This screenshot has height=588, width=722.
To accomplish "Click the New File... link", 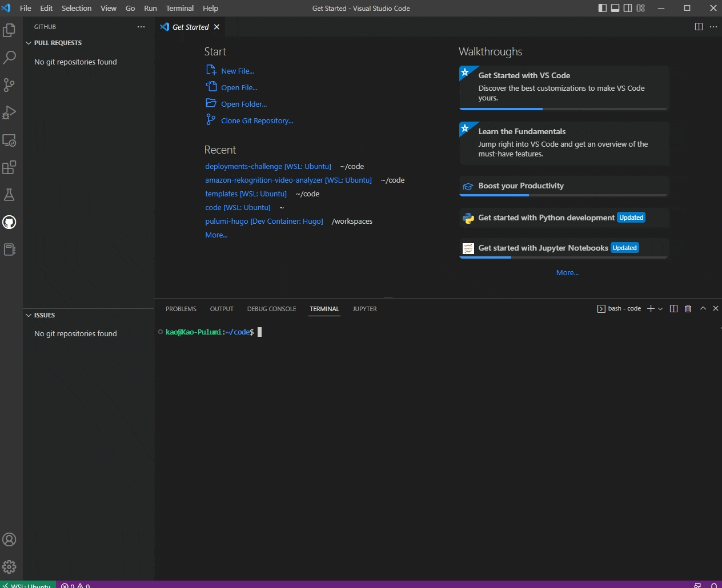I will pos(238,71).
